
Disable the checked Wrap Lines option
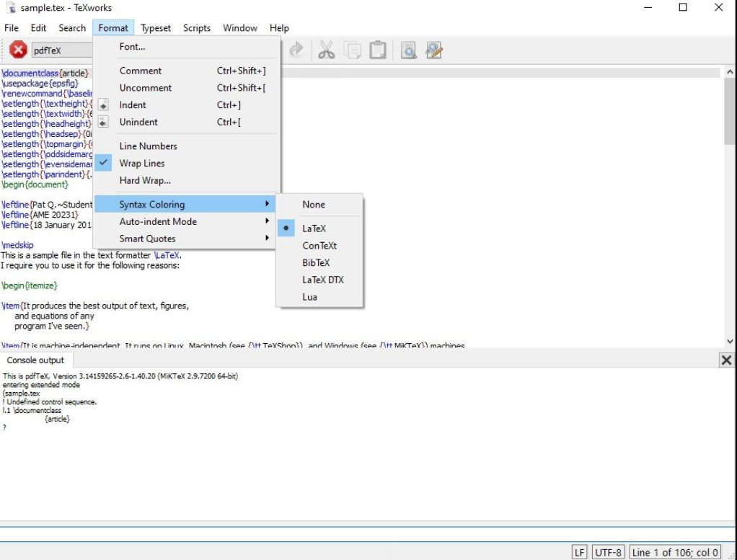[142, 164]
